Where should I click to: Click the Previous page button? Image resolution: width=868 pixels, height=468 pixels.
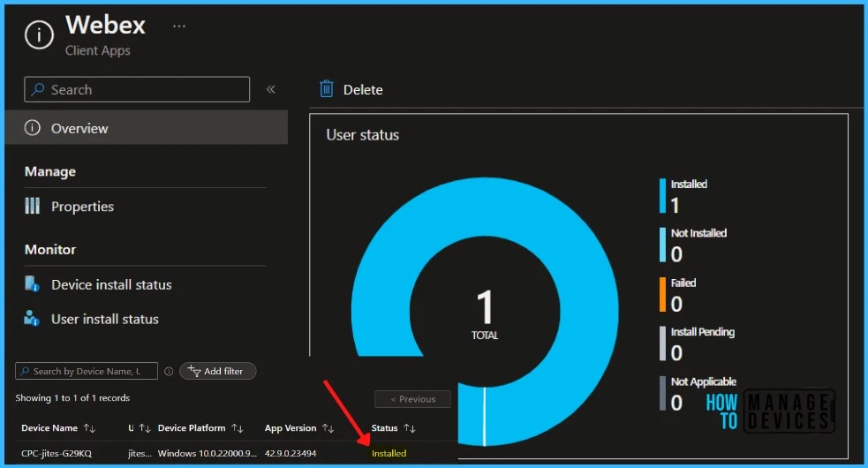412,399
